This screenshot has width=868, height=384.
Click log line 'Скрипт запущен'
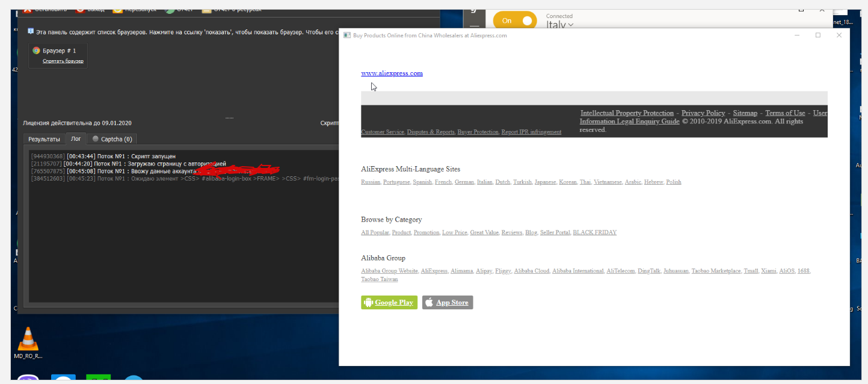[x=103, y=156]
